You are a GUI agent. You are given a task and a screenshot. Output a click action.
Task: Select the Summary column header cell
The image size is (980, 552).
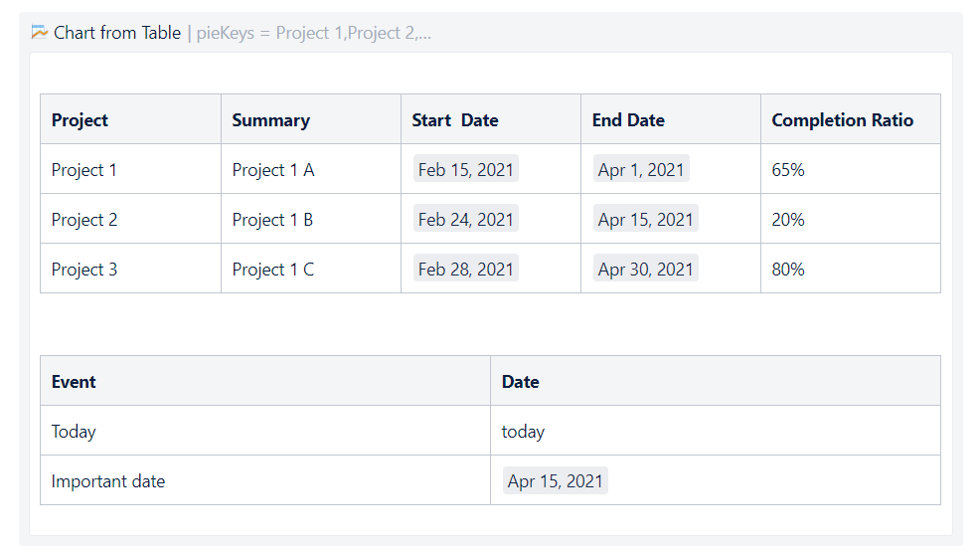311,119
